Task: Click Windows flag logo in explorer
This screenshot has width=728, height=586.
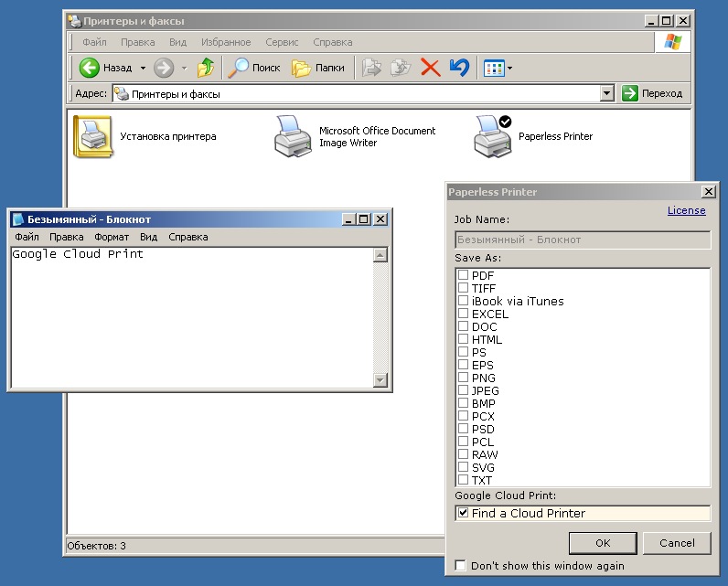Action: click(673, 42)
